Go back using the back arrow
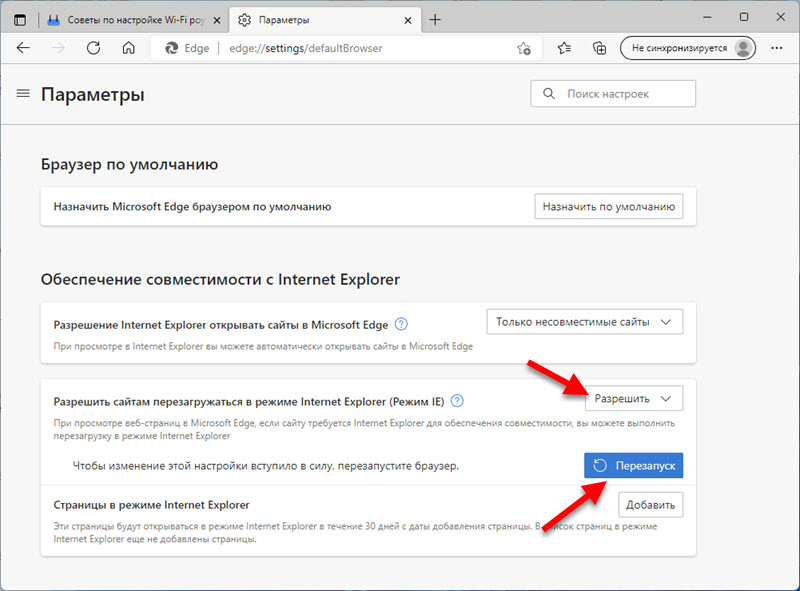 [23, 47]
